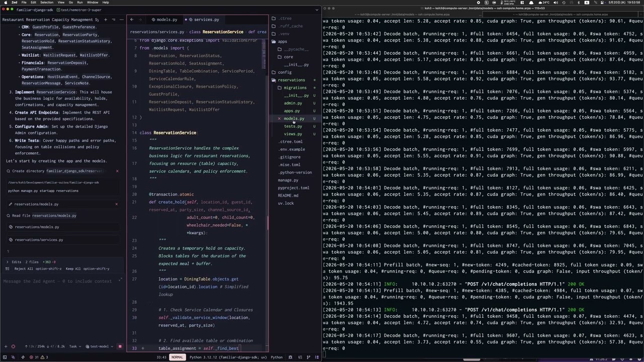Image resolution: width=644 pixels, height=362 pixels.
Task: Open README.md in project tree
Action: [288, 195]
